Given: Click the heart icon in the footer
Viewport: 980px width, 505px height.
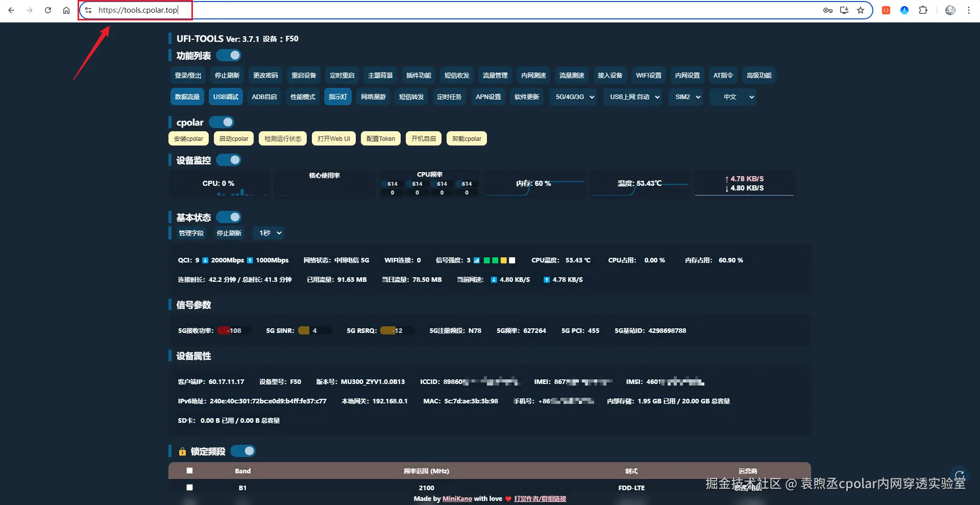Looking at the screenshot, I should point(508,499).
